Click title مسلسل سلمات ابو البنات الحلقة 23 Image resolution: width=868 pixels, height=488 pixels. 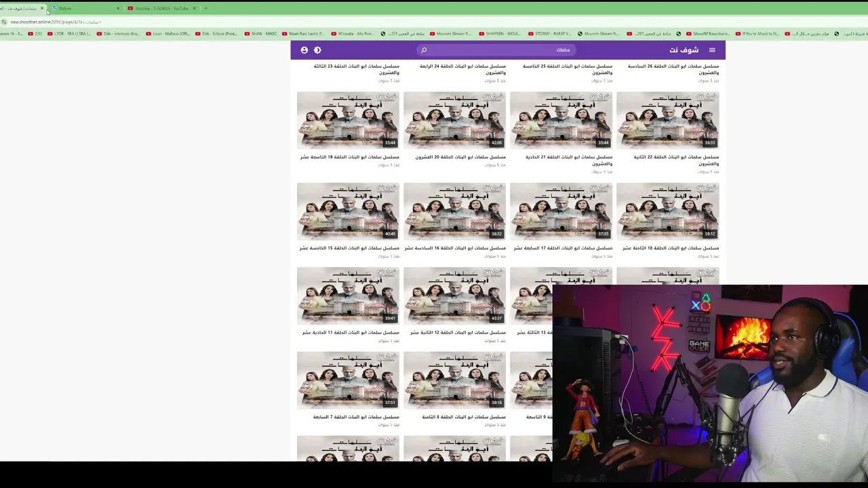pyautogui.click(x=356, y=69)
